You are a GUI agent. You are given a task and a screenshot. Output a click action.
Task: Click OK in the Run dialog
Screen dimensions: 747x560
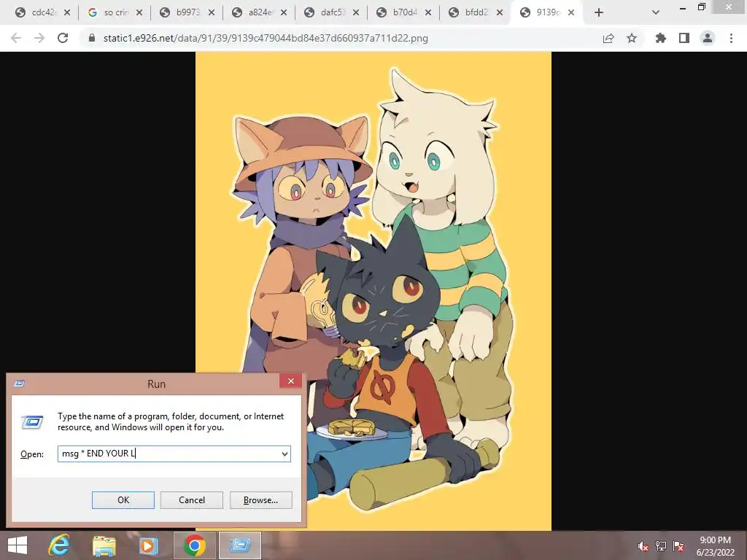123,500
